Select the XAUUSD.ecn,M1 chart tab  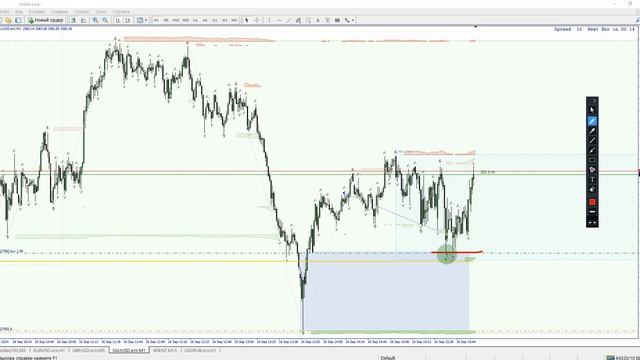click(x=129, y=350)
